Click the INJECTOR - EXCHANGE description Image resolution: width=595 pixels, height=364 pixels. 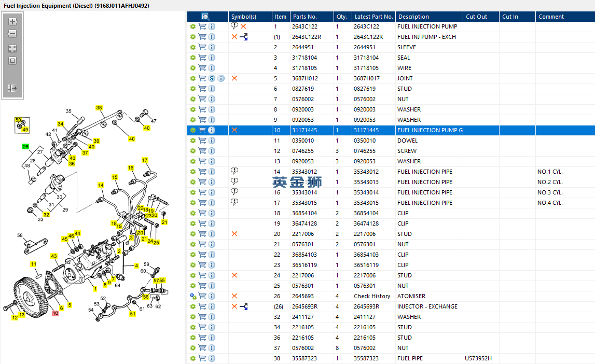427,306
